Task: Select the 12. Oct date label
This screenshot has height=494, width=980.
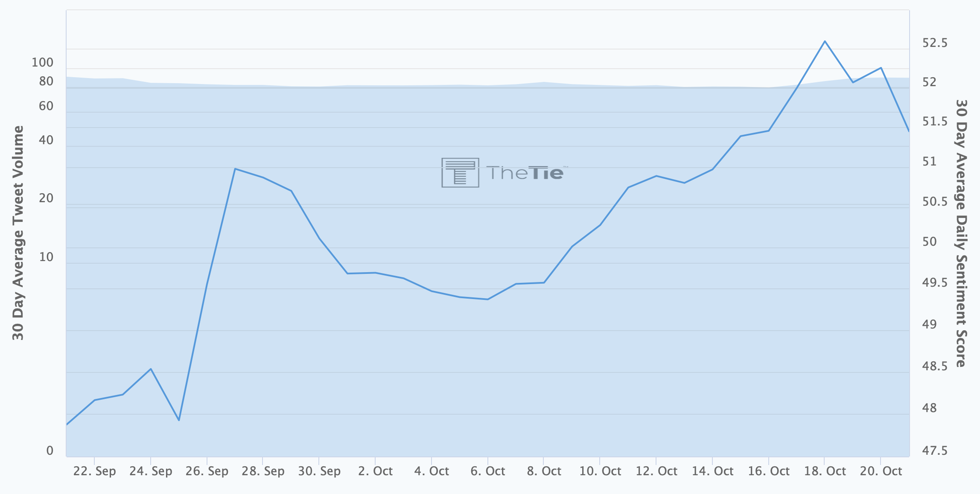Action: click(656, 471)
